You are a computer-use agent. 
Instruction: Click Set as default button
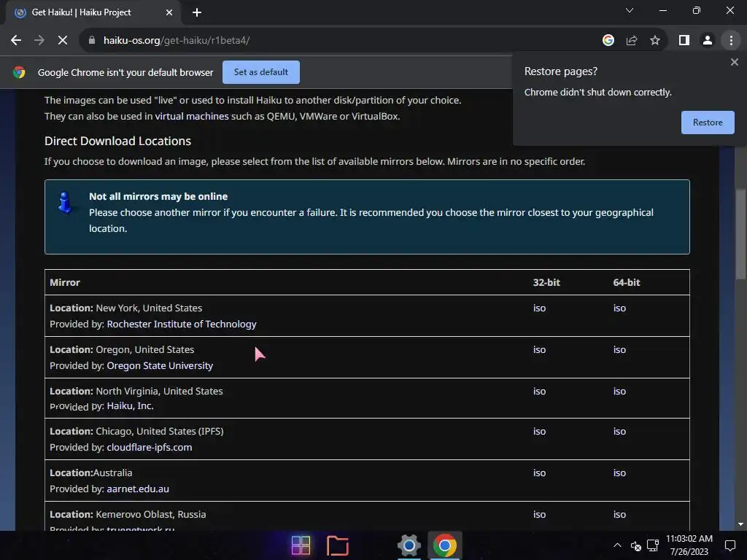point(260,72)
